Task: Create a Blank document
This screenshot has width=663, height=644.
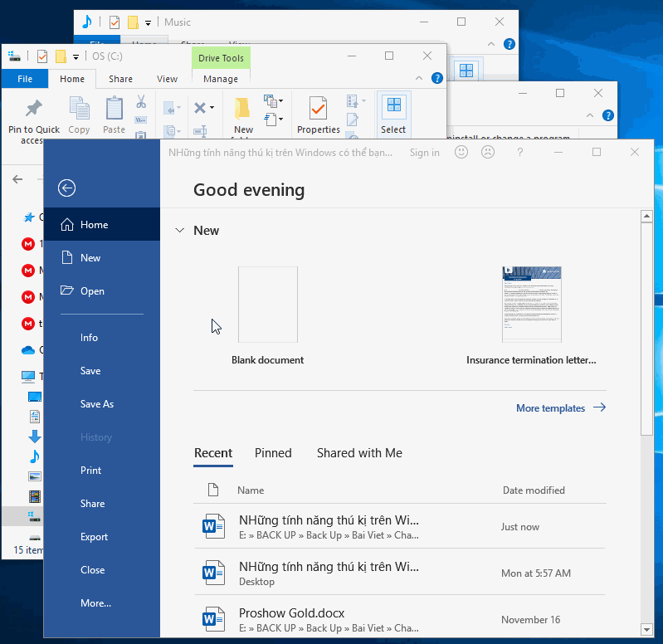Action: [268, 316]
